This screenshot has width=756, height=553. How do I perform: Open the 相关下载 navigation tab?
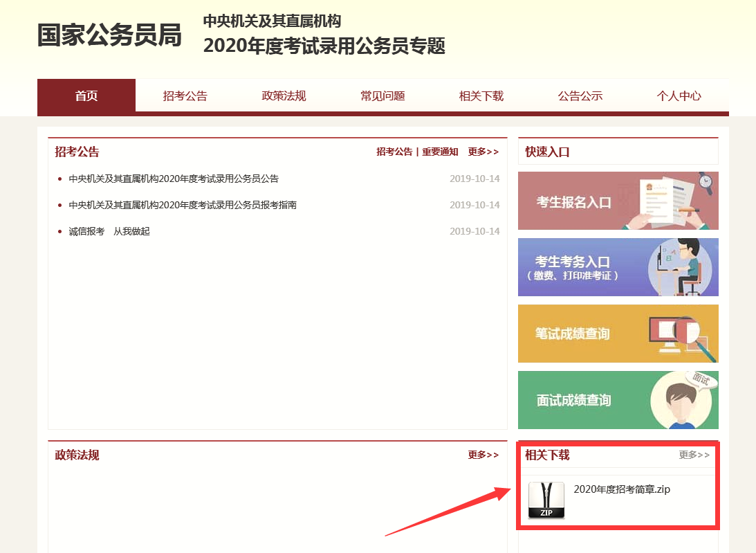coord(481,96)
